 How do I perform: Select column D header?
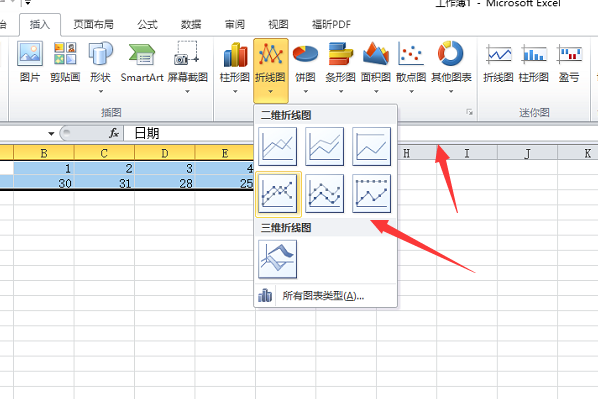[x=165, y=153]
